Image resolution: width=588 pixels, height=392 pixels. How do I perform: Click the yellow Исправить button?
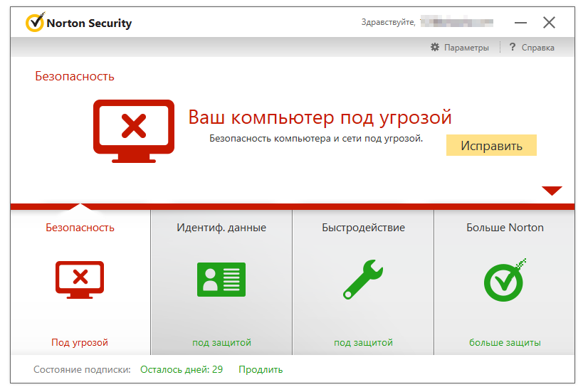point(491,145)
